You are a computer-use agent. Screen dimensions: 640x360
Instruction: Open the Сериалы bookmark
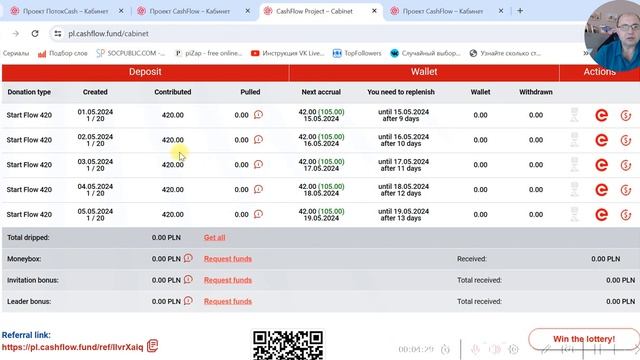[x=16, y=53]
